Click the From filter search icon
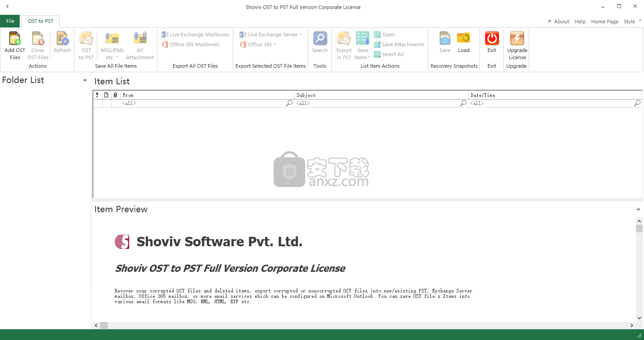 (x=290, y=103)
